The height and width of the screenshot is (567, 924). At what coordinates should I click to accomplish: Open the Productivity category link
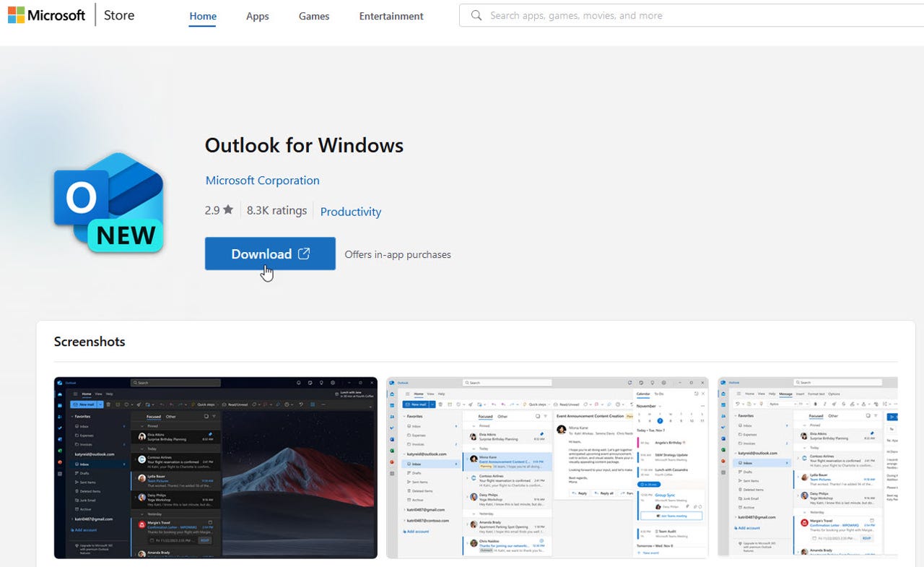click(x=351, y=212)
